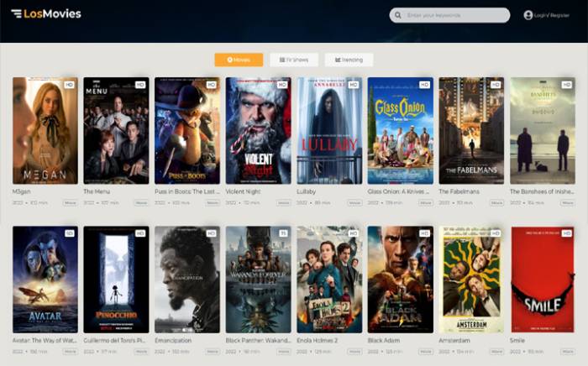
Task: Click the Movie tag under Black Adam
Action: coord(426,352)
